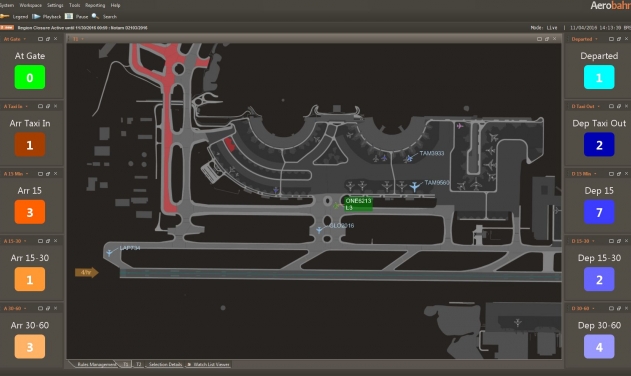Screen dimensions: 631x376
Task: Expand the Departed panel dropdown arrow
Action: tap(596, 39)
